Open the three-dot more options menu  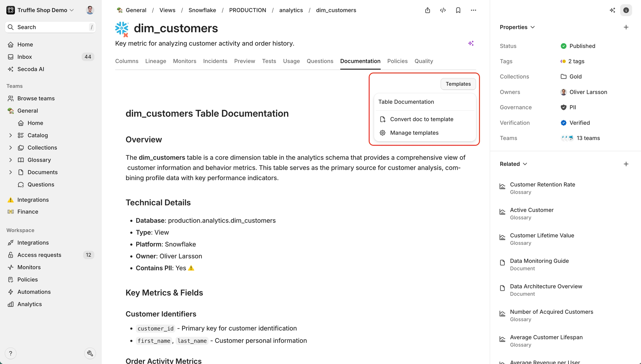pos(473,10)
